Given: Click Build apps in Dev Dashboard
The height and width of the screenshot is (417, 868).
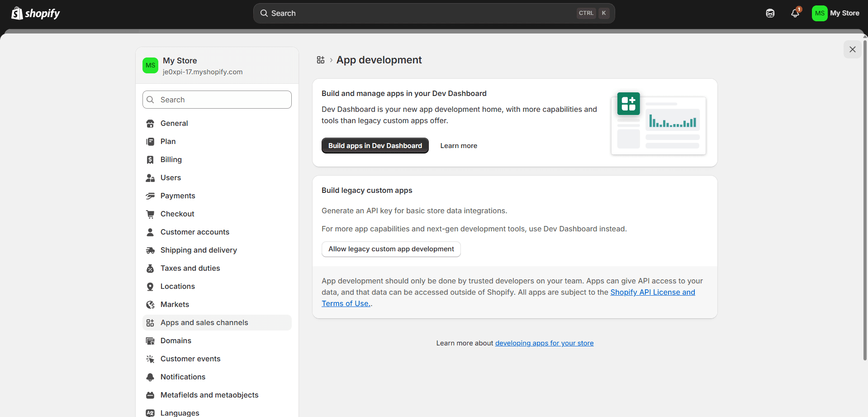Looking at the screenshot, I should tap(375, 145).
